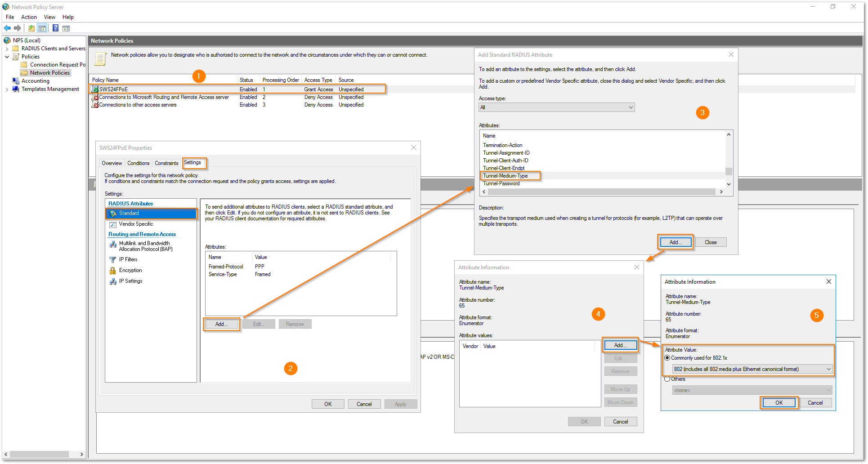Screen dimensions: 868x464
Task: Open Help via the question mark icon
Action: click(55, 28)
